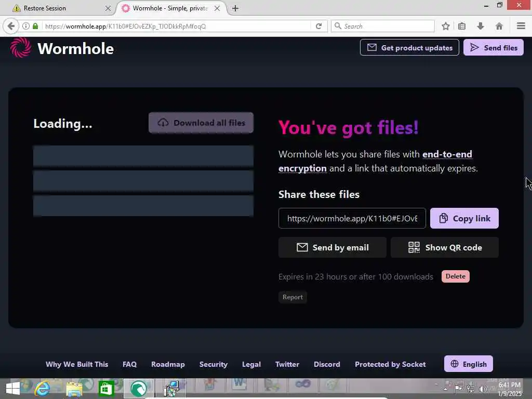
Task: Copy link to clipboard
Action: (464, 218)
